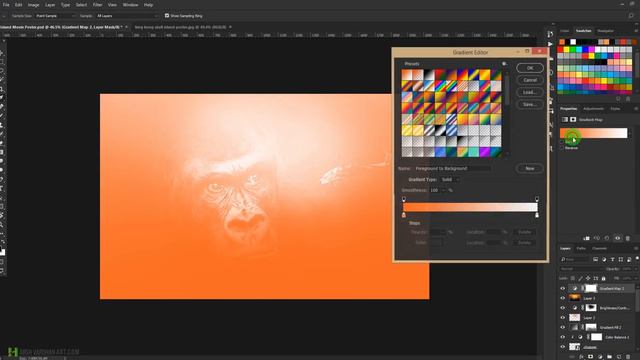Filter layers by smart objects icon
The height and width of the screenshot is (360, 640).
(629, 259)
